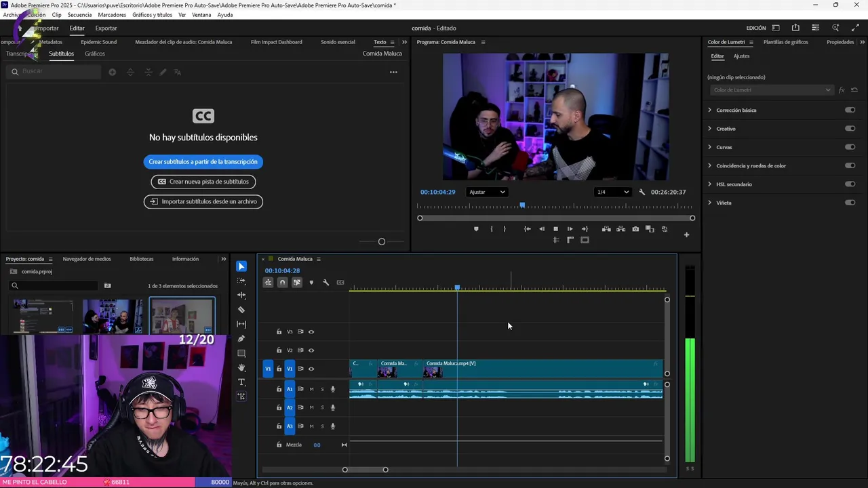Open the button editor plus icon
Image resolution: width=868 pixels, height=488 pixels.
(686, 235)
